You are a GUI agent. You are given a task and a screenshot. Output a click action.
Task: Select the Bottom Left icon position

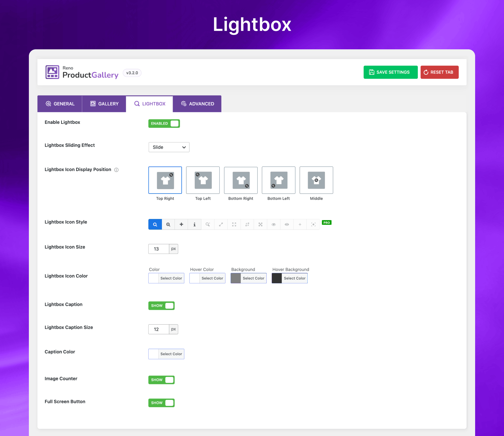[x=279, y=180]
